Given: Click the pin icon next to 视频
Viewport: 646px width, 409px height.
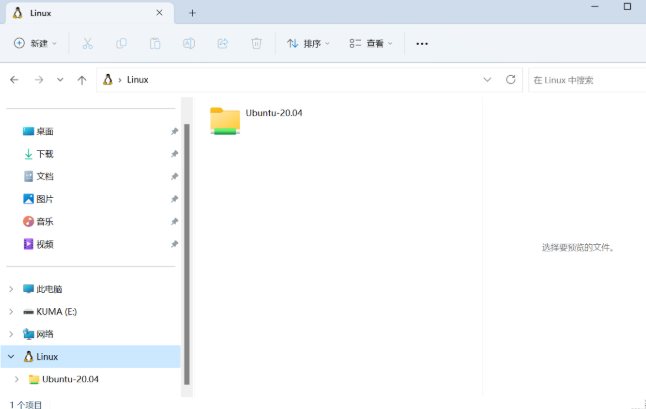Looking at the screenshot, I should tap(174, 244).
